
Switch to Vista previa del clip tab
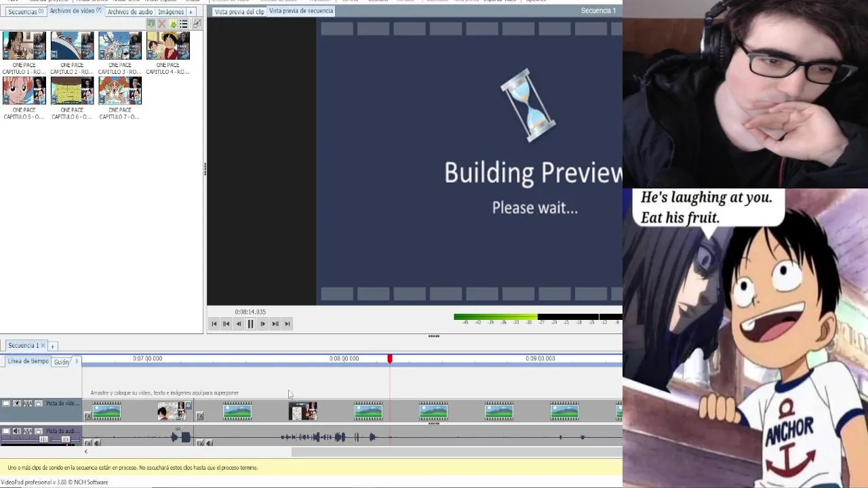pos(239,12)
